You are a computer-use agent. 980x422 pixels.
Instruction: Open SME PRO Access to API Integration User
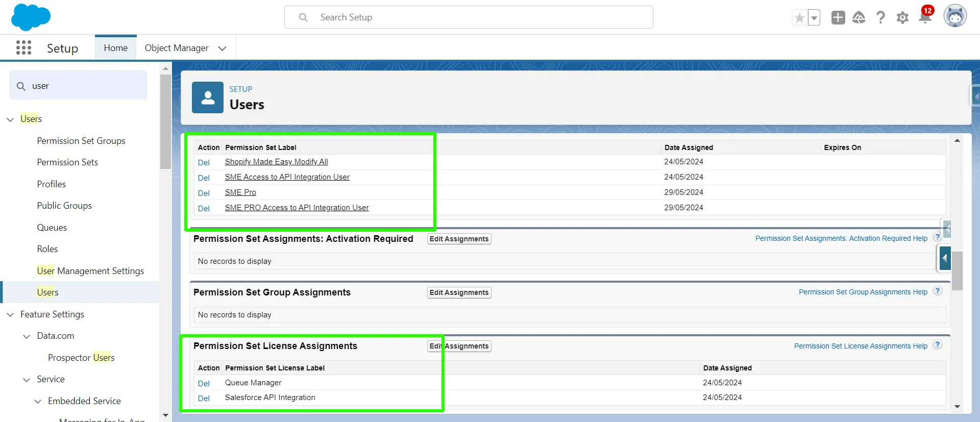click(297, 208)
